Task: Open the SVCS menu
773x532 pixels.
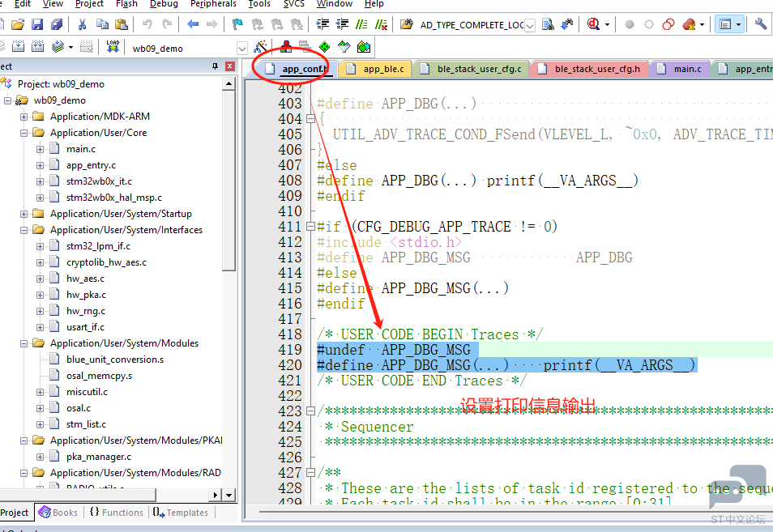Action: point(294,4)
